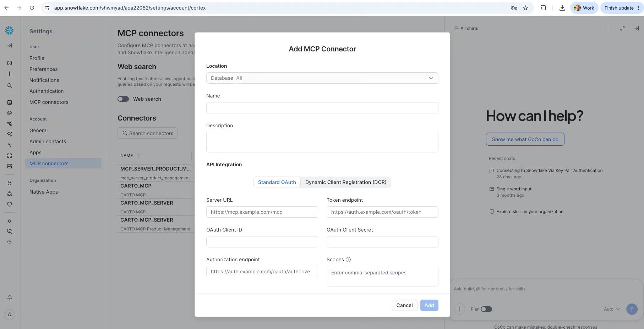Open Apps under Account settings
This screenshot has width=644, height=329.
click(36, 152)
